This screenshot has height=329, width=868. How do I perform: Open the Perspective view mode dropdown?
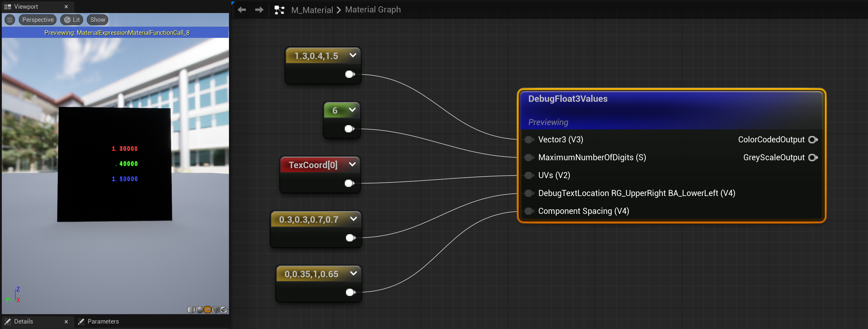pyautogui.click(x=38, y=20)
